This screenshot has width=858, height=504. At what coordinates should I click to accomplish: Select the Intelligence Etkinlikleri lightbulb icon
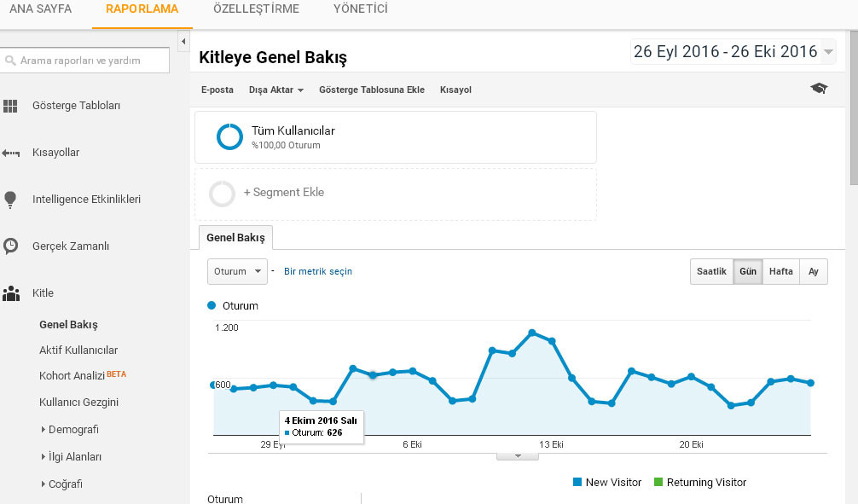(x=10, y=200)
